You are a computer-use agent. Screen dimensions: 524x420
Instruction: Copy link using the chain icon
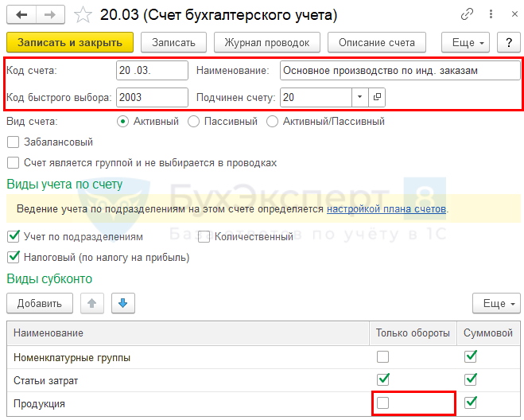[x=467, y=14]
